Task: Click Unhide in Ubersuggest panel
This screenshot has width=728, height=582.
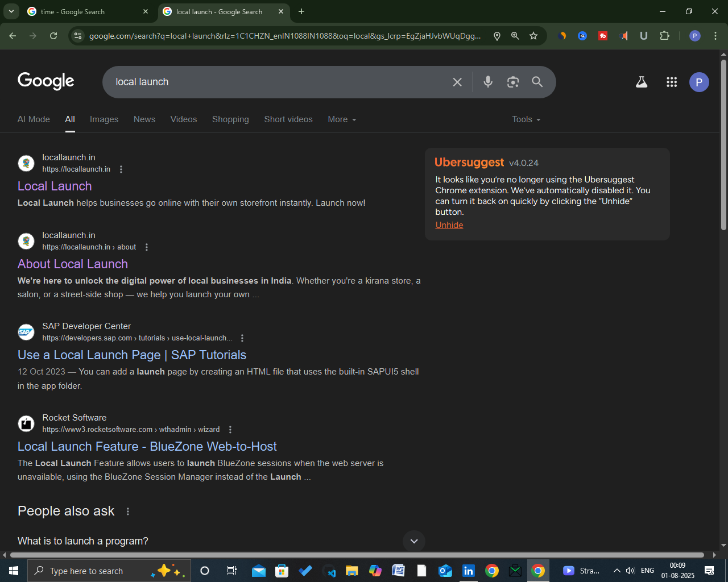Action: tap(449, 225)
